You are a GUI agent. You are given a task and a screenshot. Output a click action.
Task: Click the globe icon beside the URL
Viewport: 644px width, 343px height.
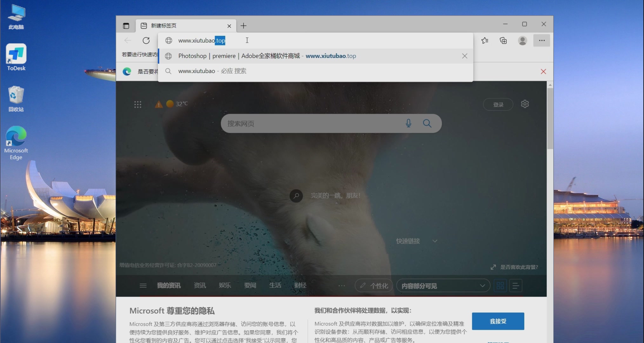click(169, 40)
